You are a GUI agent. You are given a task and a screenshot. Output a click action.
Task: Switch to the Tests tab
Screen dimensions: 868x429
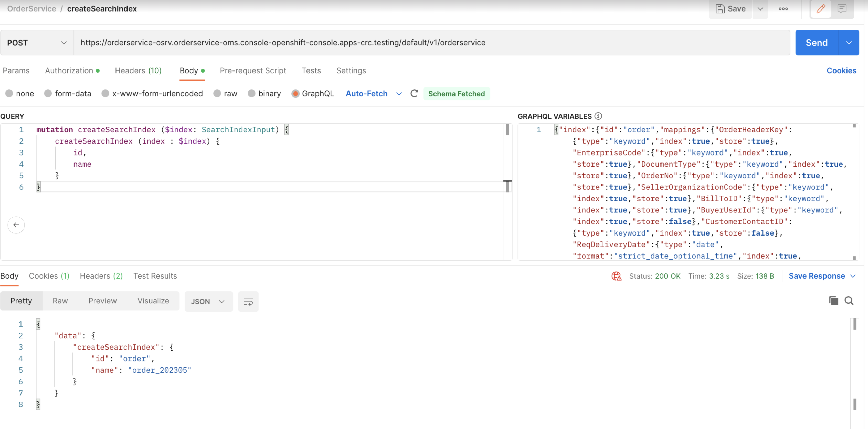point(311,70)
